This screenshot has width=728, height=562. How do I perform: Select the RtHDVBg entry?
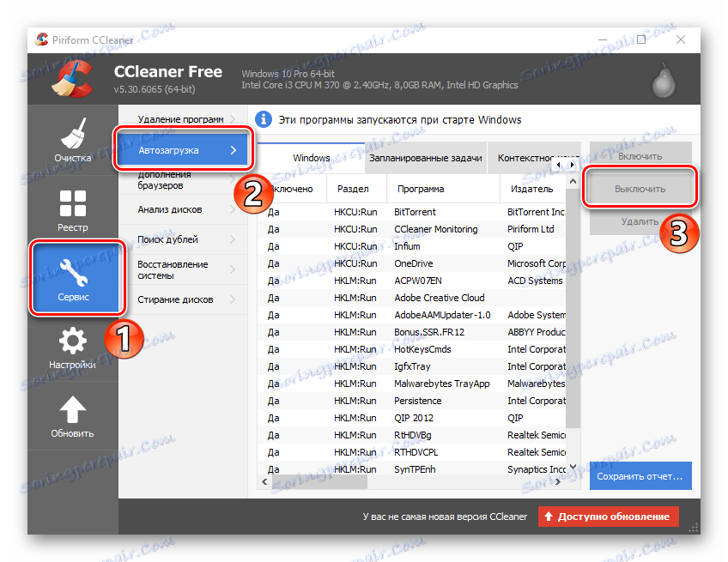pos(412,435)
